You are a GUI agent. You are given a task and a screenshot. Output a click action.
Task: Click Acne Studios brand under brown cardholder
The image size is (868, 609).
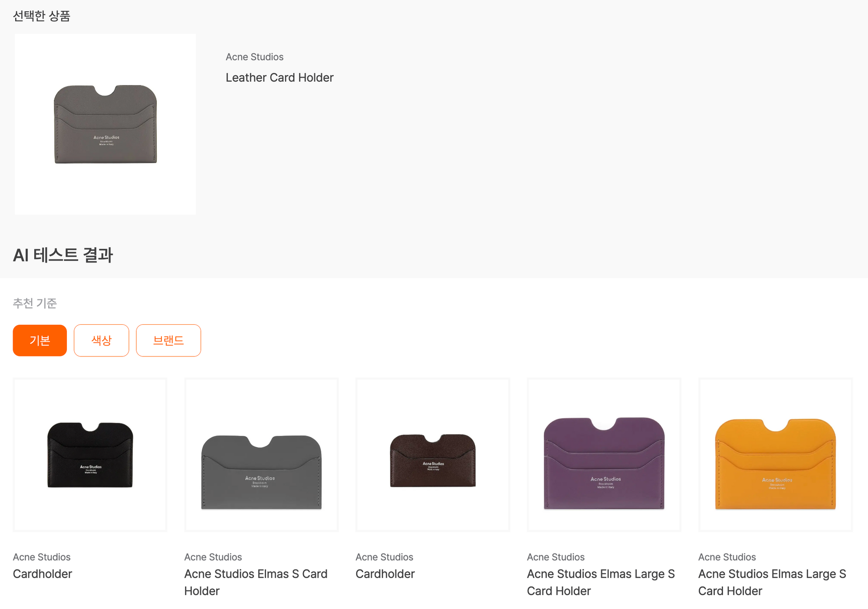click(384, 557)
